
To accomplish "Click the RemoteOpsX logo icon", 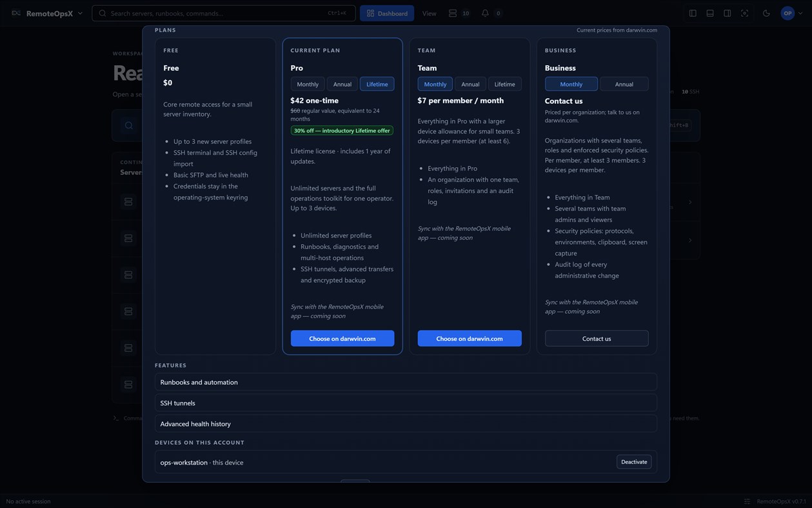I will point(16,13).
